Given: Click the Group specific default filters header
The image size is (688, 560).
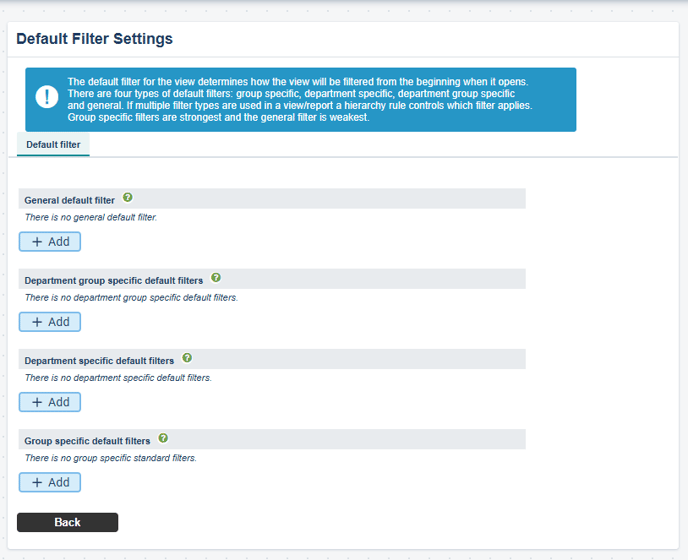Looking at the screenshot, I should [x=87, y=440].
